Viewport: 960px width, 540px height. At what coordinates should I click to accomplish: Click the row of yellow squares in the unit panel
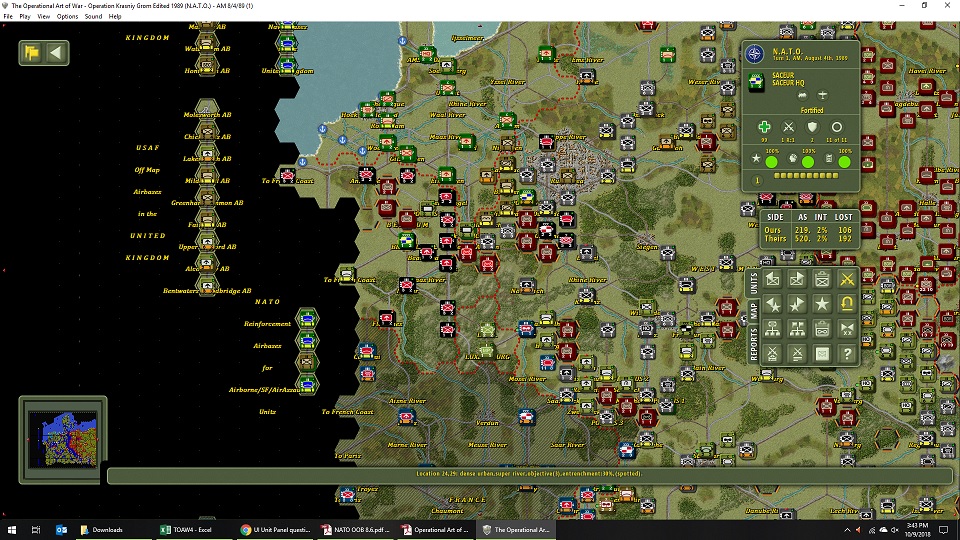[x=806, y=176]
